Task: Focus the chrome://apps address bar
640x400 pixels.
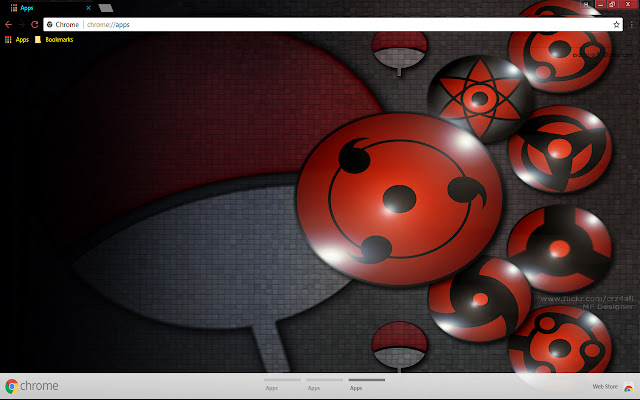Action: coord(333,24)
